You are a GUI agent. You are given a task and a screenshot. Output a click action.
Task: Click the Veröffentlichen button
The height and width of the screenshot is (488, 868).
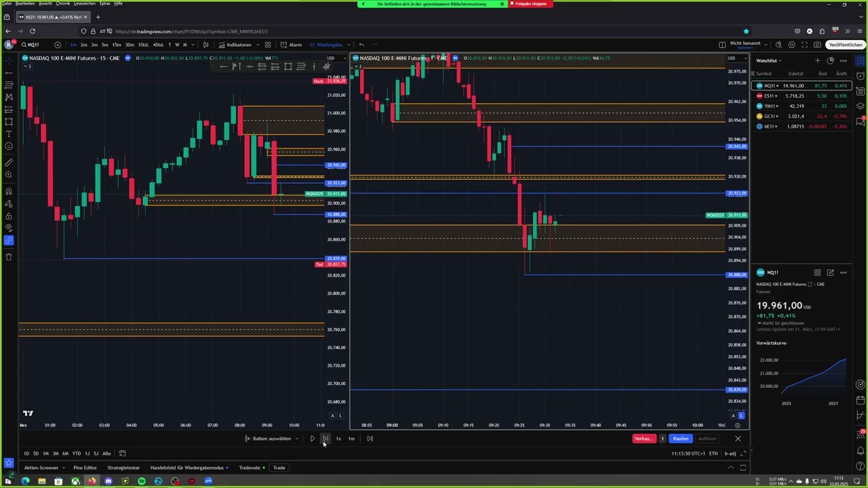(845, 45)
